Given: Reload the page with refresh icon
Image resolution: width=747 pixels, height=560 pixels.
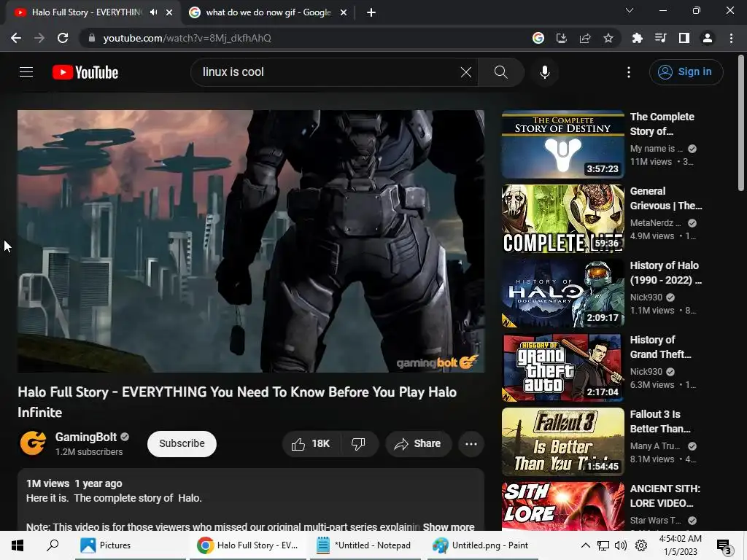Looking at the screenshot, I should [63, 38].
